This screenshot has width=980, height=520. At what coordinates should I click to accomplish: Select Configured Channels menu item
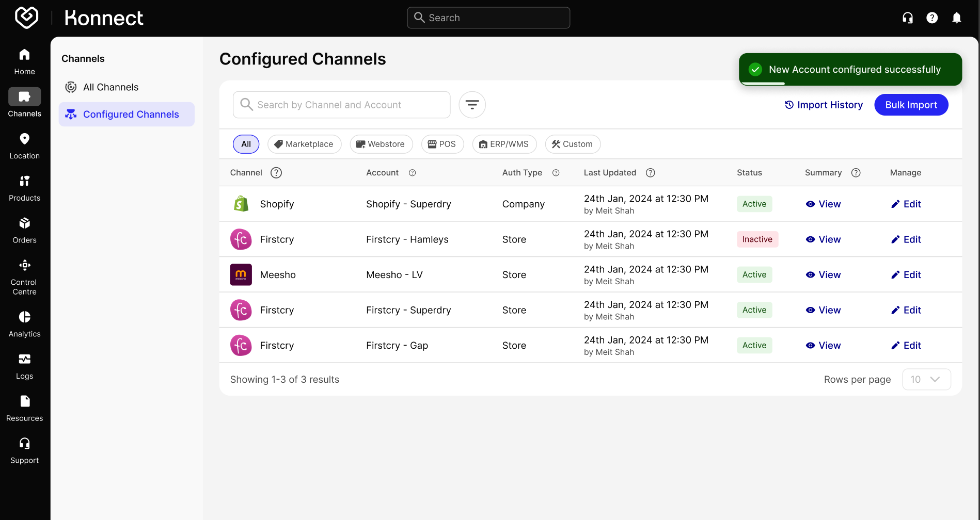(127, 114)
